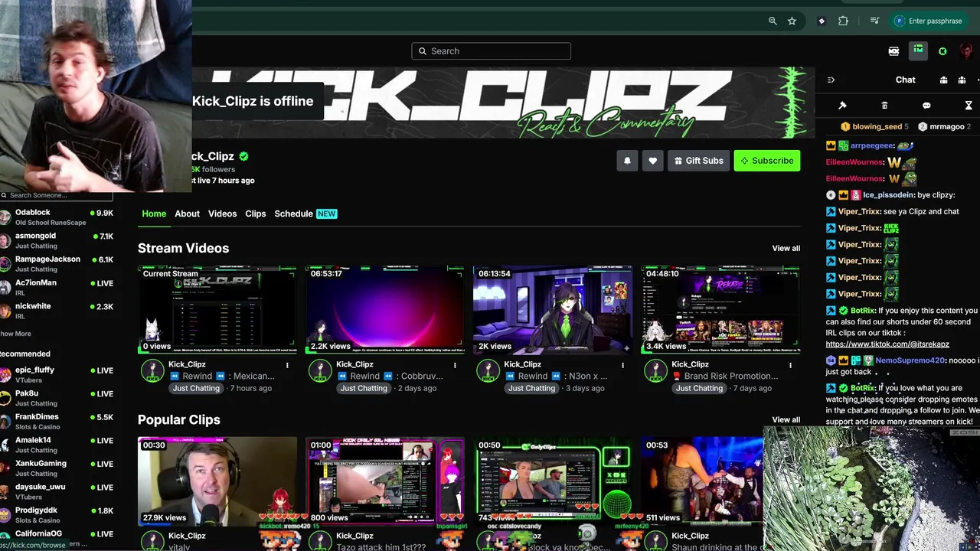The image size is (980, 551).
Task: Play the 27.9K views popular clip
Action: click(217, 481)
